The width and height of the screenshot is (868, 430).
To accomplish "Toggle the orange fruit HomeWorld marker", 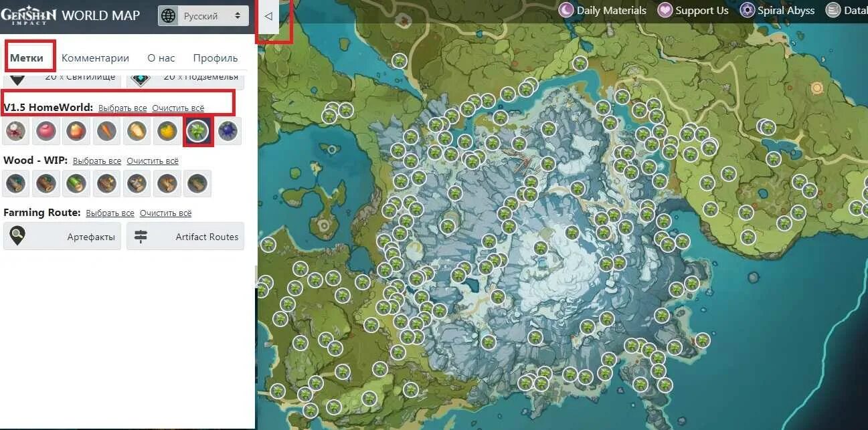I will tap(76, 131).
